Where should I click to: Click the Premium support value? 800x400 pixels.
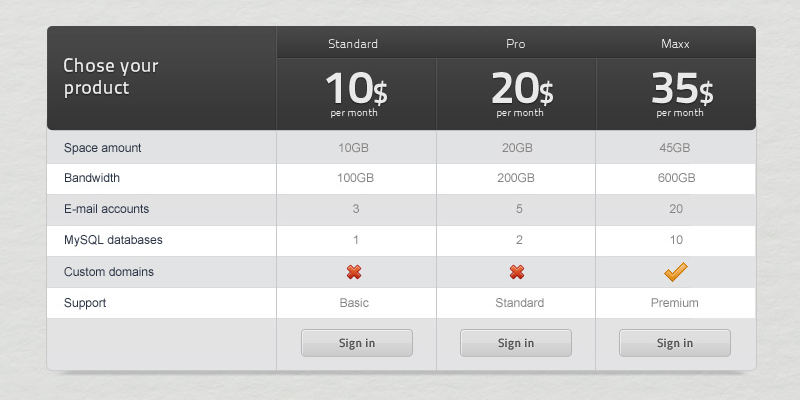coord(675,303)
